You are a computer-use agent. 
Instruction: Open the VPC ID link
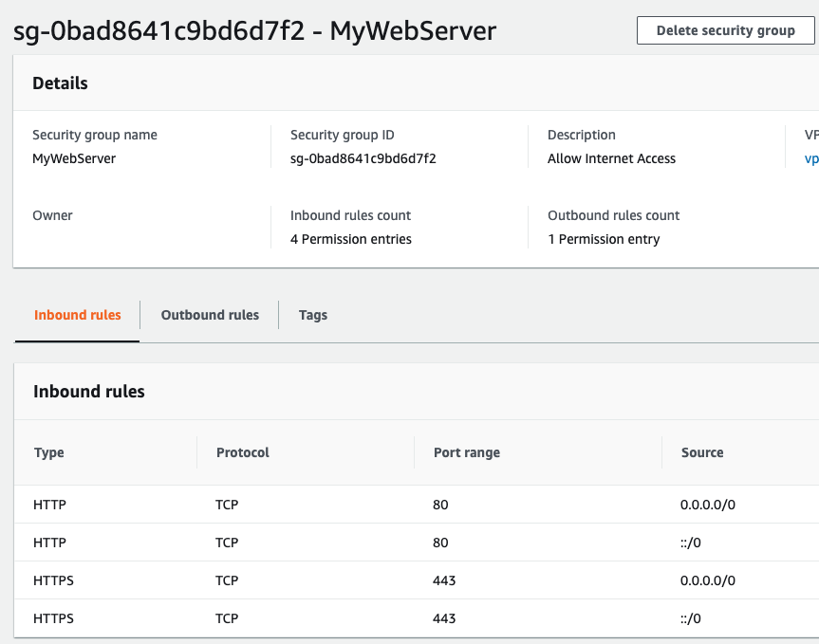click(811, 158)
